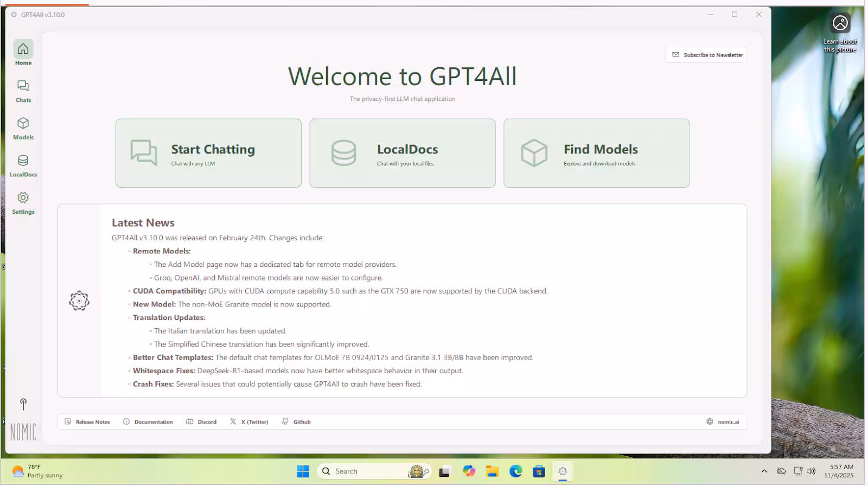Visit the nomic.ai website link
Image resolution: width=868 pixels, height=486 pixels.
[x=723, y=422]
